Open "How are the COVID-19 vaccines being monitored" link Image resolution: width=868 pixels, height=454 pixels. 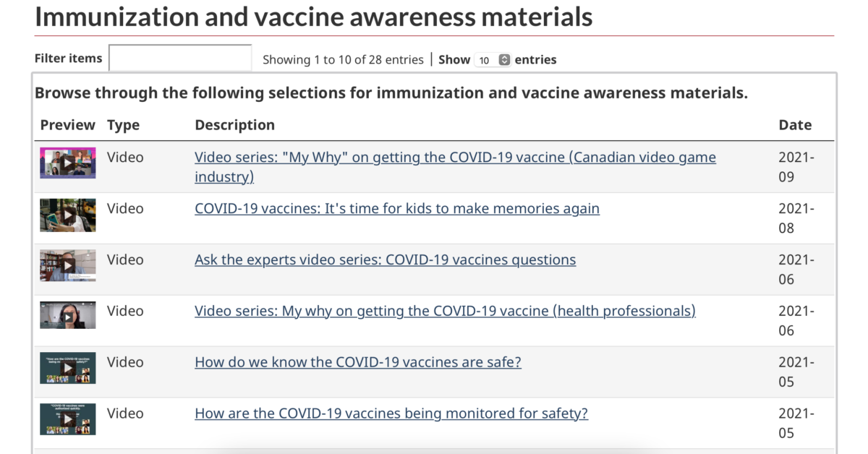coord(391,414)
